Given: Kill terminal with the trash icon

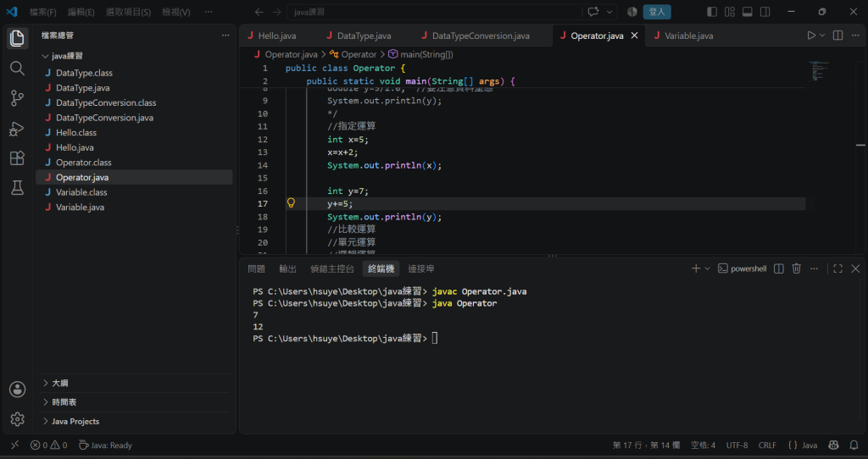Looking at the screenshot, I should (x=796, y=268).
